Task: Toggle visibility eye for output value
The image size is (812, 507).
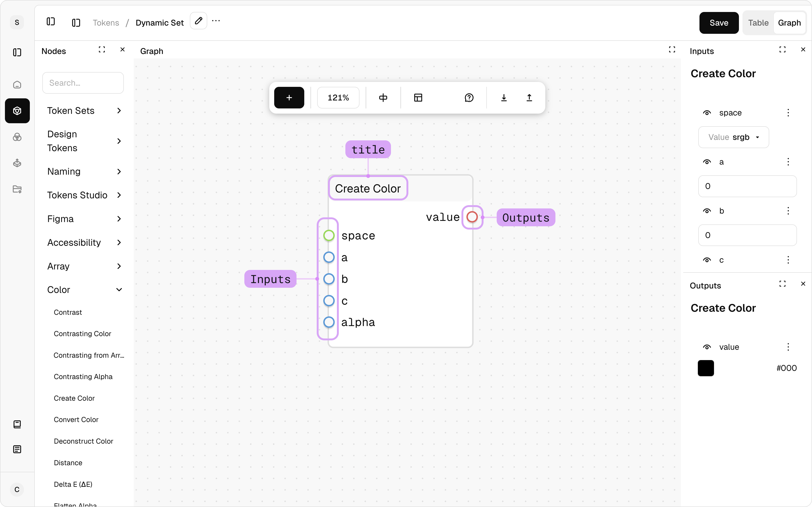Action: click(x=707, y=347)
